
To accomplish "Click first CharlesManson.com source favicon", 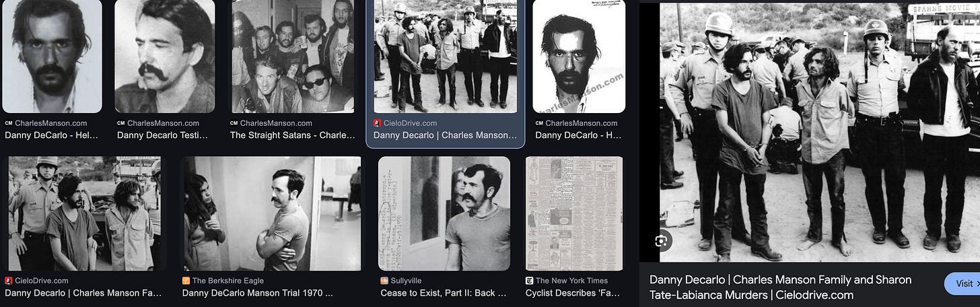I will 9,123.
